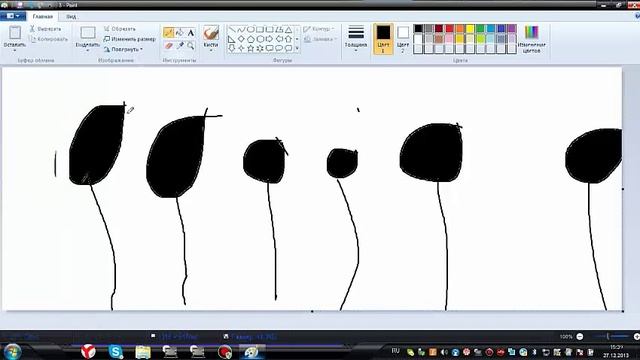Switch to the View (Вид) tab
640x360 pixels.
[x=71, y=17]
